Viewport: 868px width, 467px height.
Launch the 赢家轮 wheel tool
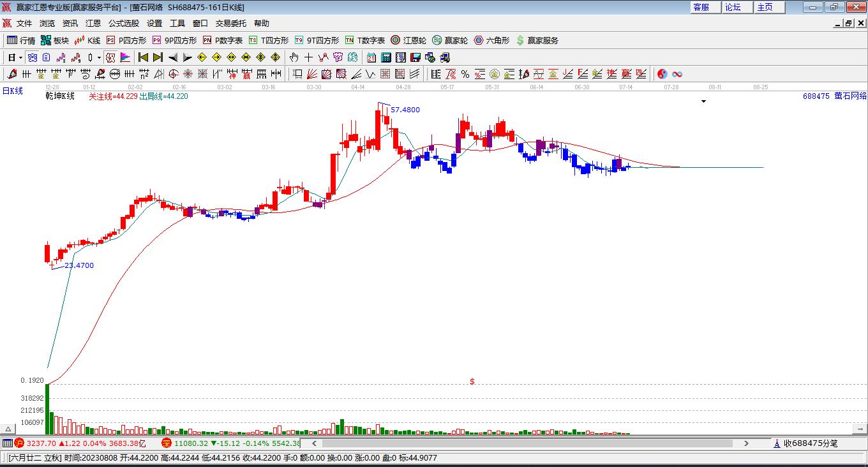click(450, 40)
